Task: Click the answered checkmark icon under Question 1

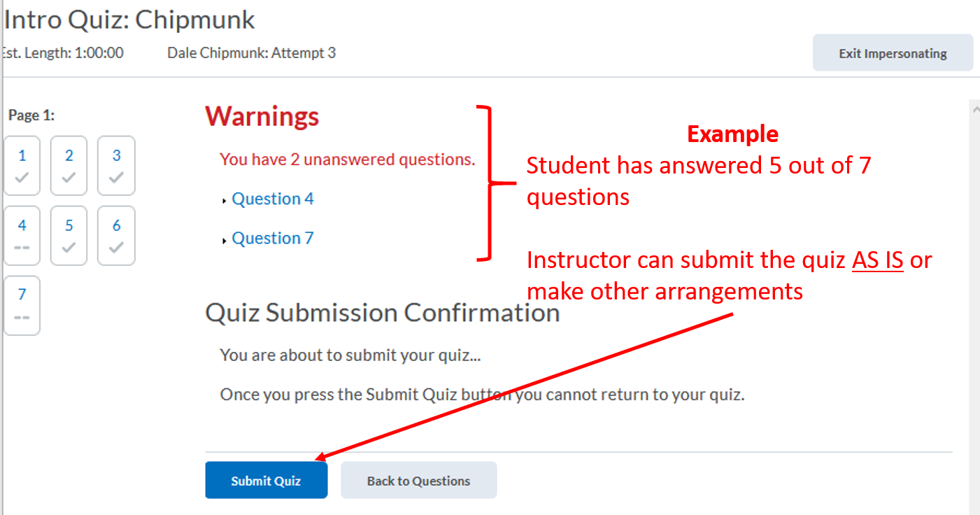Action: point(22,178)
